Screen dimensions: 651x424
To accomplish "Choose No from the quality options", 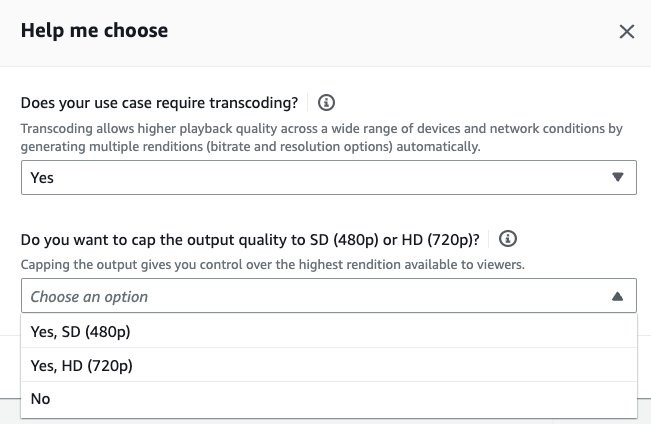I will pyautogui.click(x=329, y=399).
